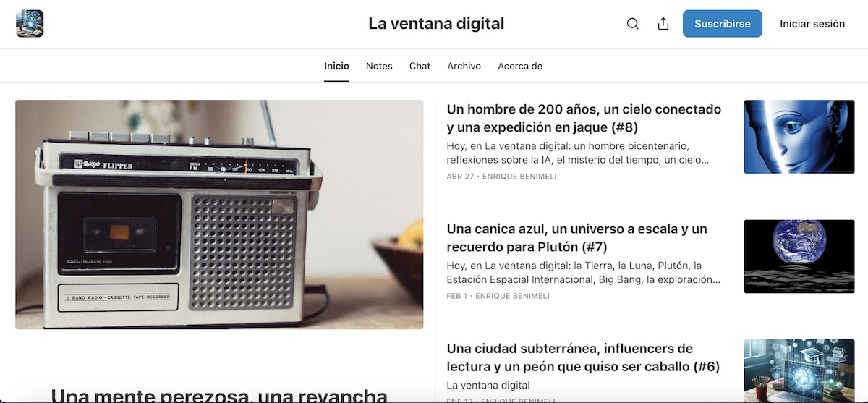Screen dimensions: 868x403
Task: Open post Una ciudad subterránea (#6)
Action: 583,358
